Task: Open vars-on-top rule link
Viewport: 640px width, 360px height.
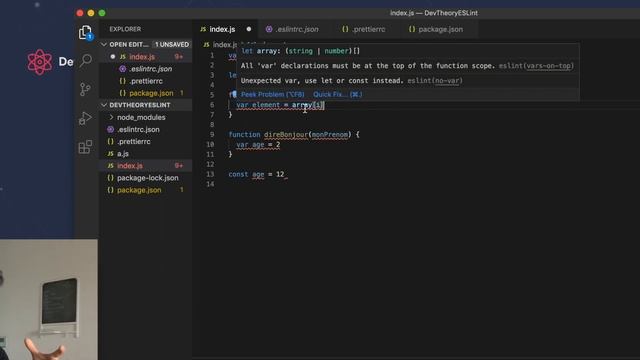Action: [549, 66]
